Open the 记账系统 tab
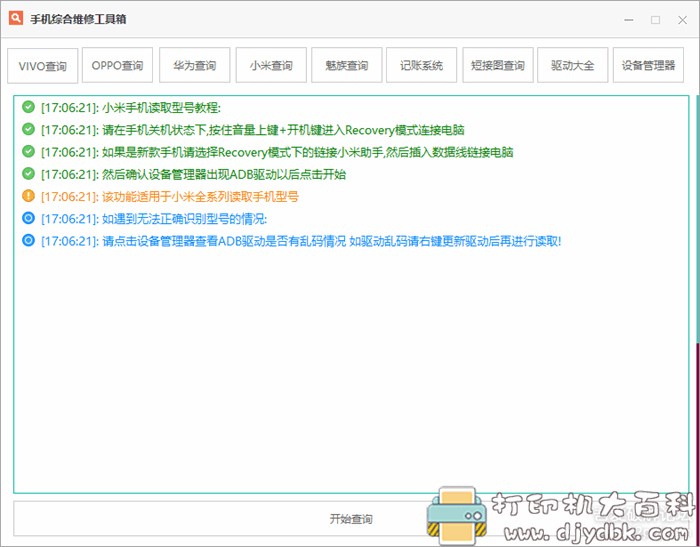Viewport: 700px width, 547px height. [x=421, y=65]
